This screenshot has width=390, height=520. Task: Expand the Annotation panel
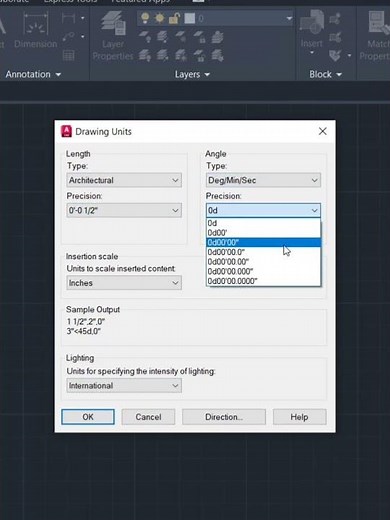[33, 74]
